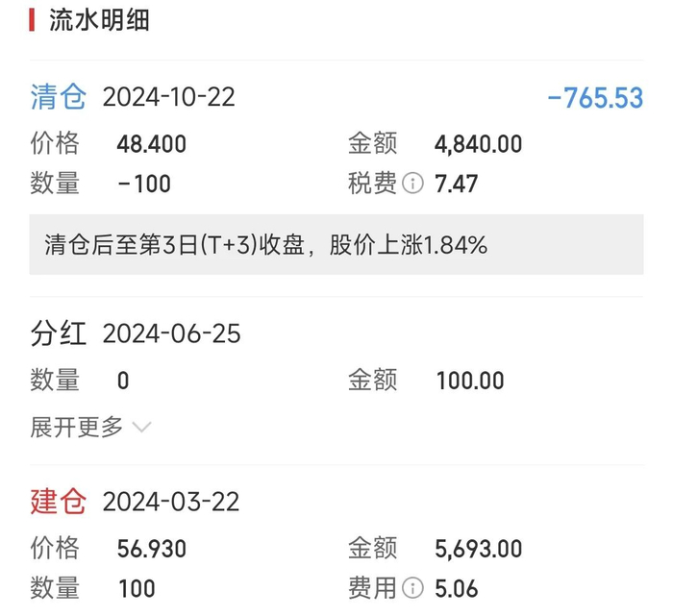Click the info icon next to 费用
This screenshot has height=616, width=673.
coord(412,587)
